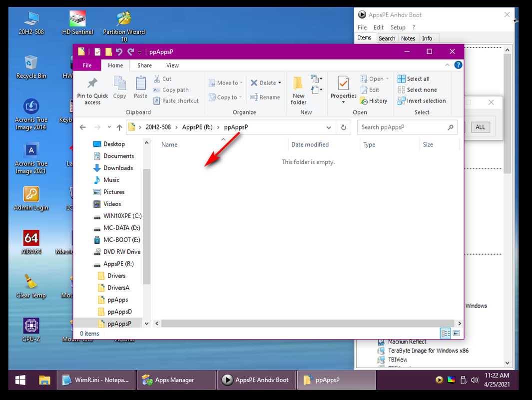Viewport: 532px width, 400px height.
Task: Click Invert selection in the ribbon
Action: pos(422,101)
